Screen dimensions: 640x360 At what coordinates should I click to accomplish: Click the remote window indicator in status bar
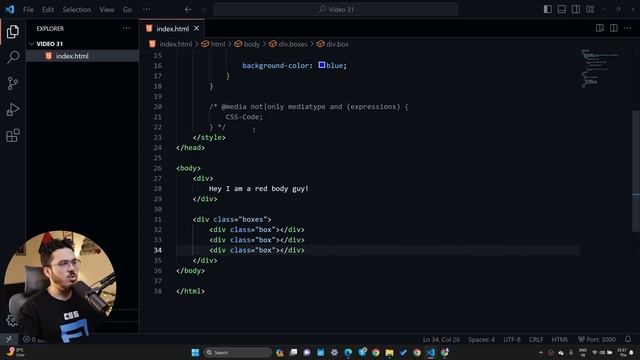[x=9, y=339]
